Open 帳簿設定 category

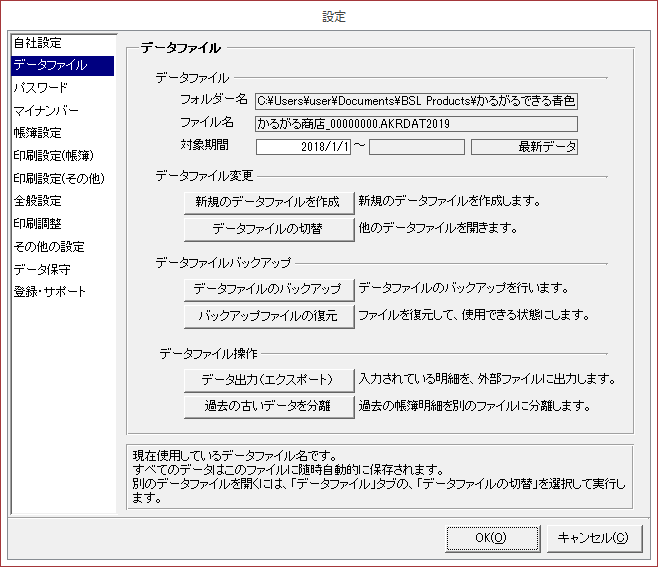pyautogui.click(x=37, y=133)
